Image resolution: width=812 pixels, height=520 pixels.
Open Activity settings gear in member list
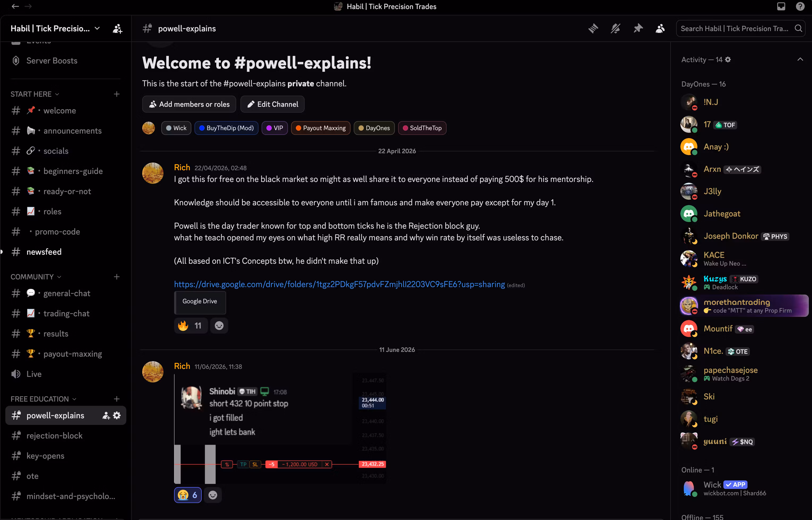[x=728, y=59]
